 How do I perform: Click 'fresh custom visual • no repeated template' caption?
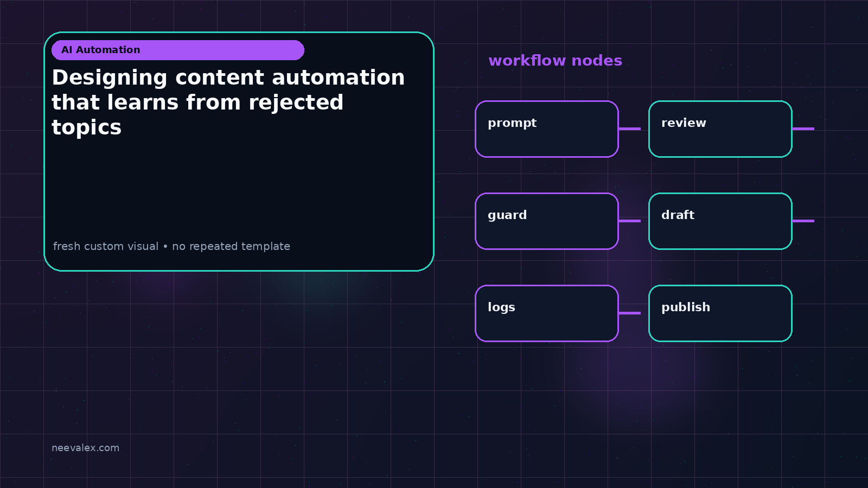171,246
